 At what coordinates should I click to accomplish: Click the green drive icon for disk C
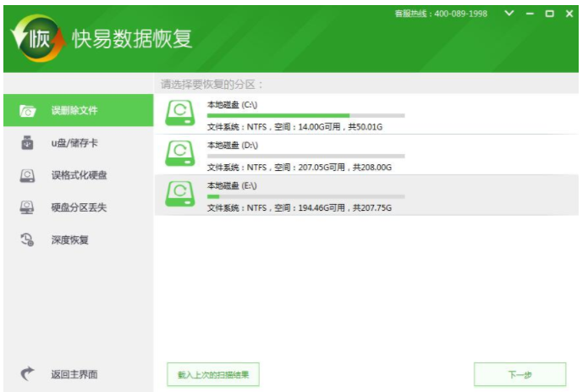coord(179,114)
